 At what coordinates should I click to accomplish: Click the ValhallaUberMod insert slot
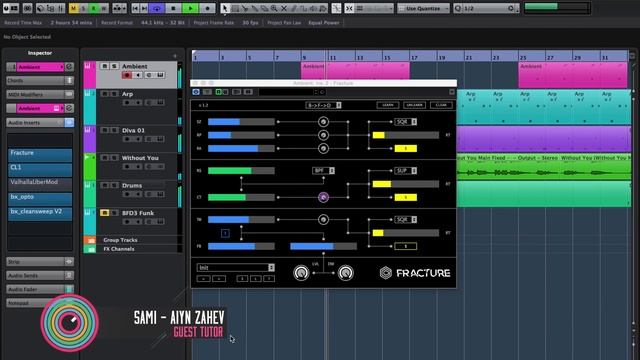click(x=40, y=184)
